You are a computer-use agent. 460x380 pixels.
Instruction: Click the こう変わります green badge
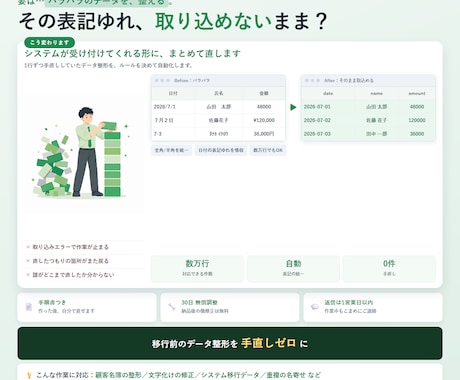click(49, 42)
